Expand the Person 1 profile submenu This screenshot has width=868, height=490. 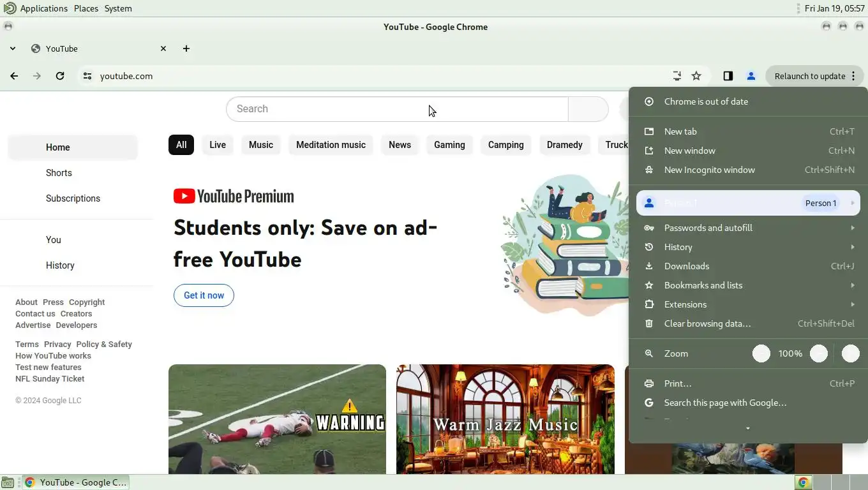point(748,203)
